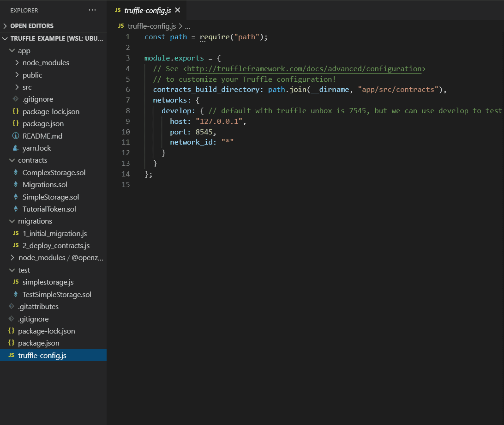Viewport: 504px width, 425px height.
Task: Click the Ethereum icon next to ComplexStorage.sol
Action: [x=16, y=173]
